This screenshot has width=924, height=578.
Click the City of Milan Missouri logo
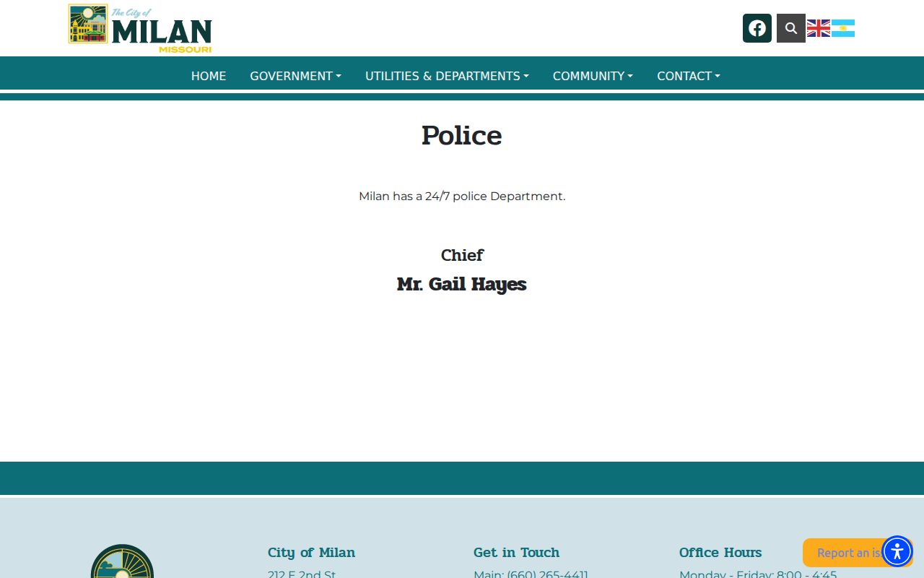click(140, 28)
